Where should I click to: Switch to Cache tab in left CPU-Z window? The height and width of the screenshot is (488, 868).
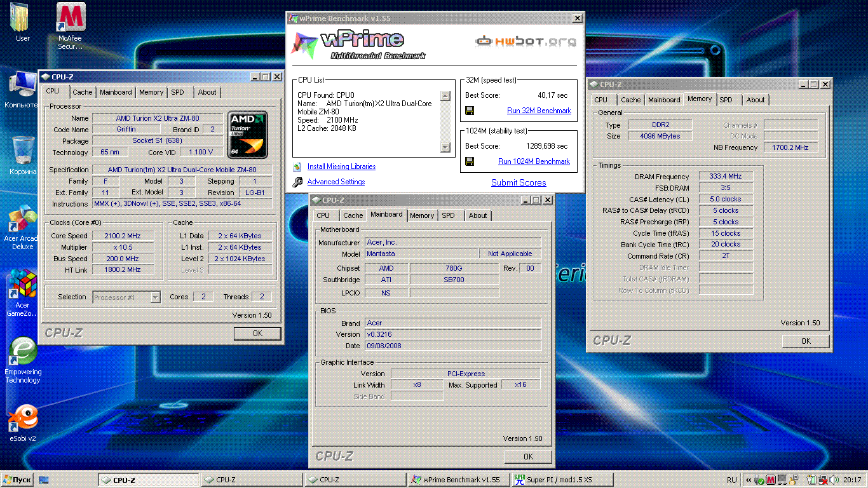coord(83,92)
